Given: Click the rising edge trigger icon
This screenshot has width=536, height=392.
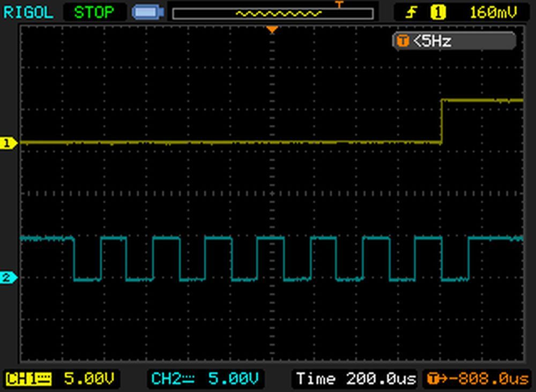Looking at the screenshot, I should (x=411, y=13).
